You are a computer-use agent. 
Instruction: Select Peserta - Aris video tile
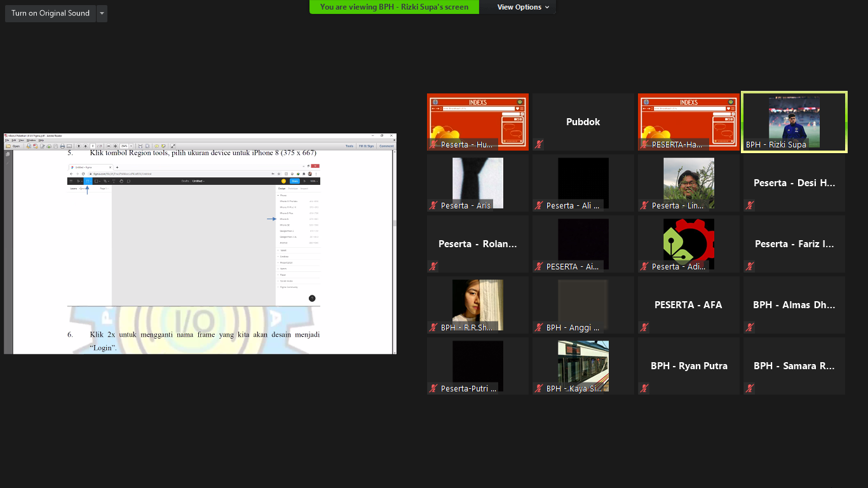pos(478,183)
